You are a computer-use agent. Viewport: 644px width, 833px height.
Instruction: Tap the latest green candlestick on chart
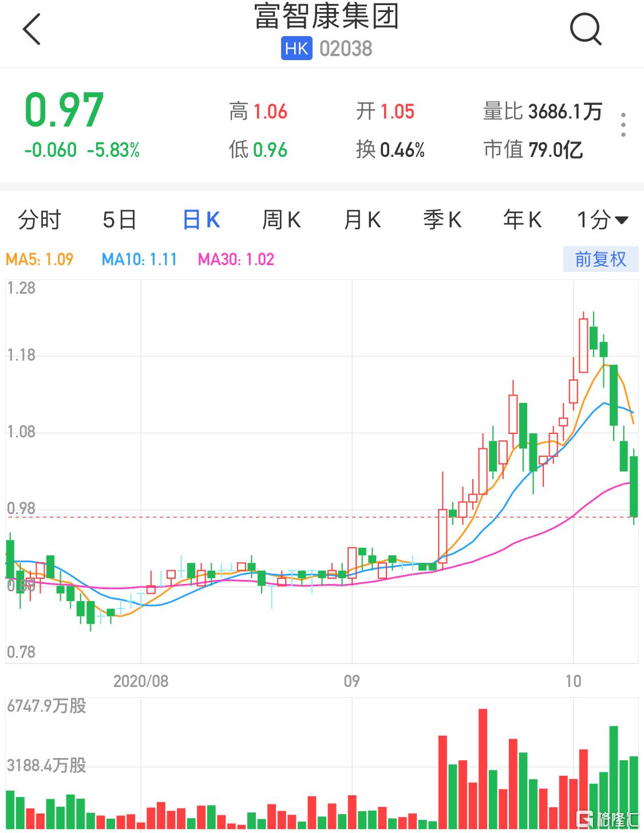634,487
